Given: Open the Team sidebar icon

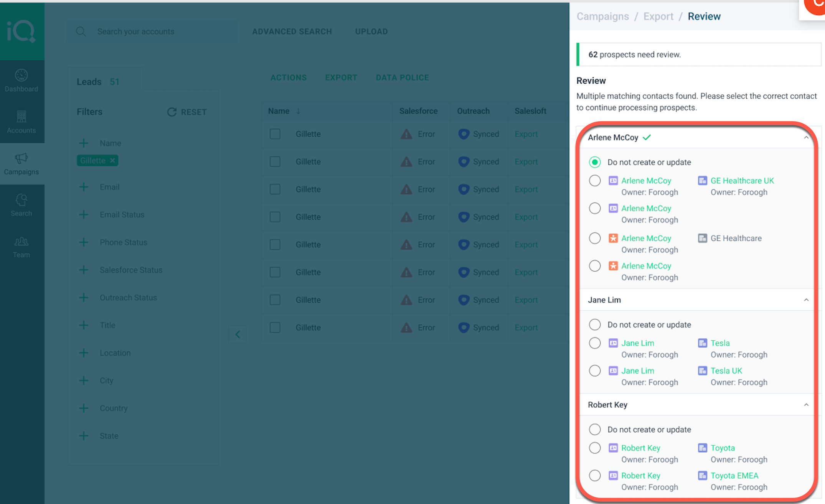Looking at the screenshot, I should tap(21, 241).
